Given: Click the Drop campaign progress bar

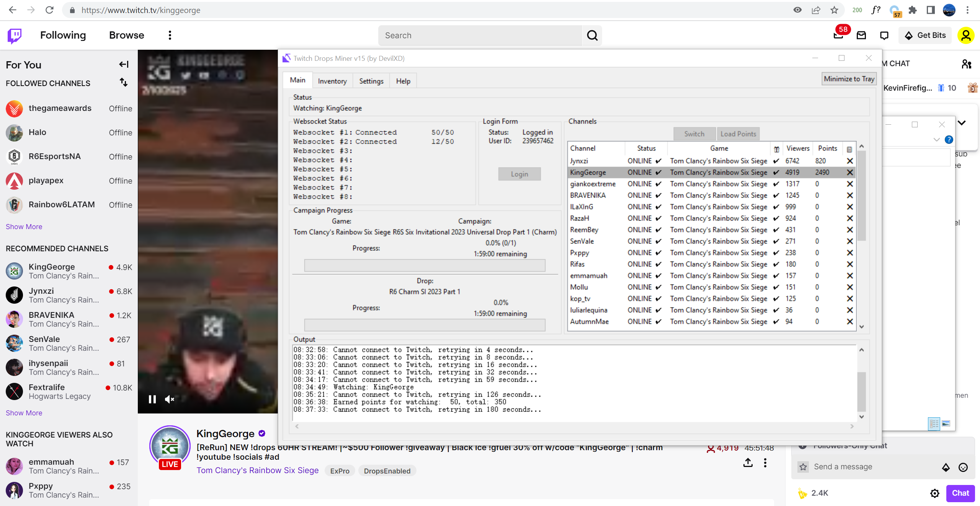Looking at the screenshot, I should pyautogui.click(x=424, y=325).
